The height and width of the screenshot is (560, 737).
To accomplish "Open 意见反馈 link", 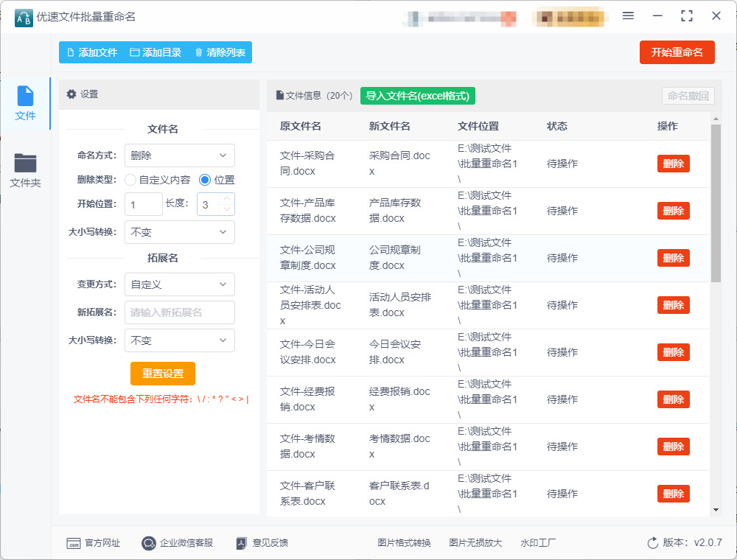I will coord(270,543).
